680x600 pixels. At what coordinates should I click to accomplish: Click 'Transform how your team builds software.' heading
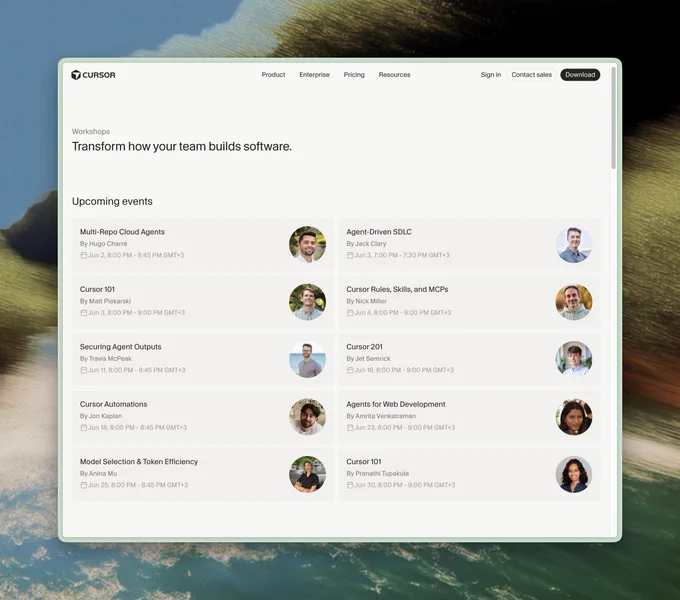(182, 147)
